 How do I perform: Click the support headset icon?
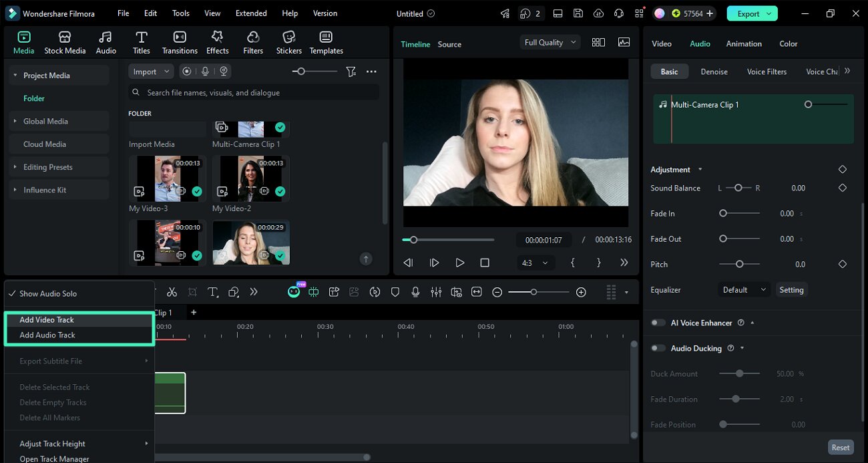(619, 13)
